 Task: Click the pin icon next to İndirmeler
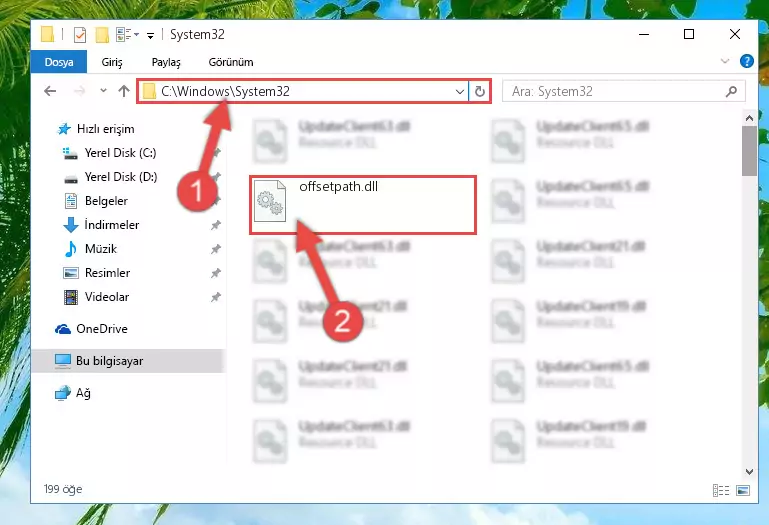(x=215, y=225)
